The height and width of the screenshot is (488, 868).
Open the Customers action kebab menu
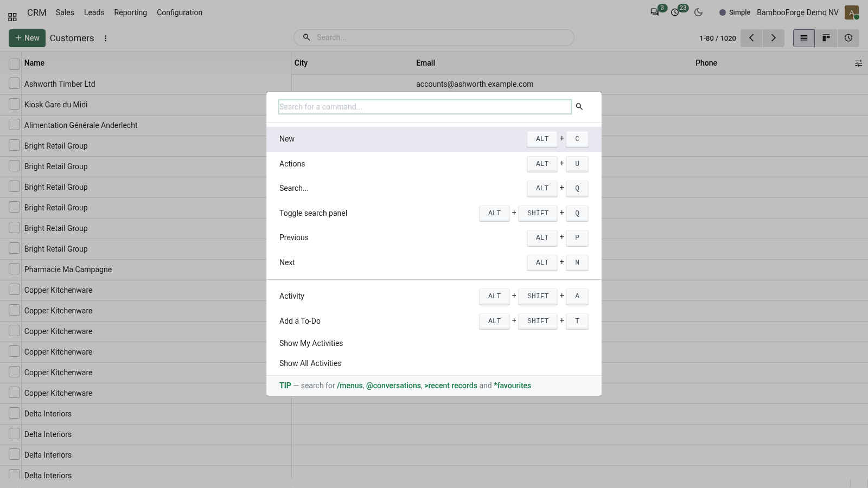click(105, 38)
